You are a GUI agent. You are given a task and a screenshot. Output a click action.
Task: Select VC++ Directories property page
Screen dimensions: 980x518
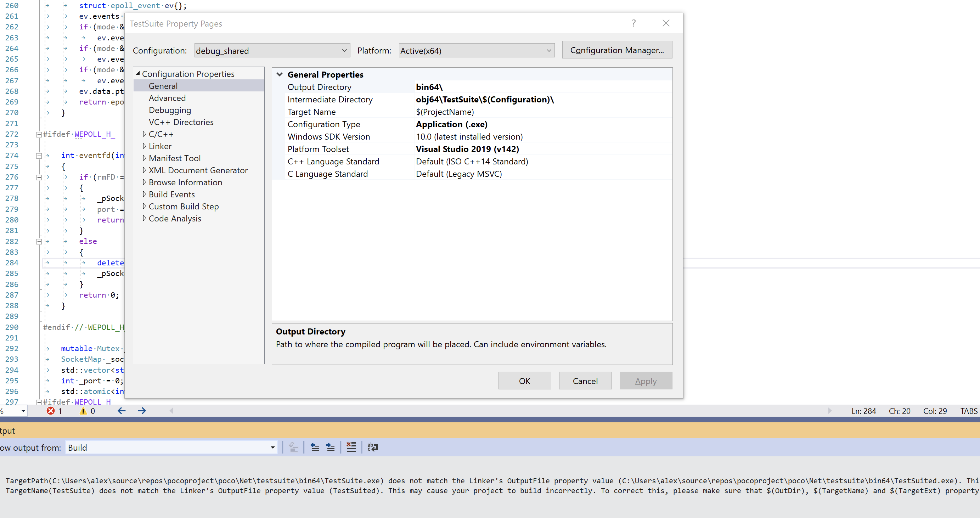(x=181, y=122)
